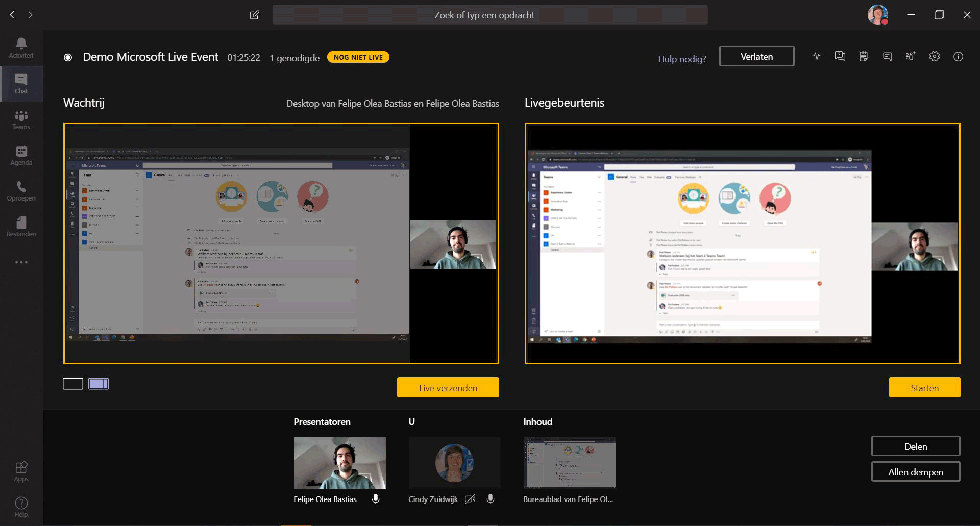The width and height of the screenshot is (980, 526).
Task: Open the Q&A panel icon
Action: coord(840,57)
